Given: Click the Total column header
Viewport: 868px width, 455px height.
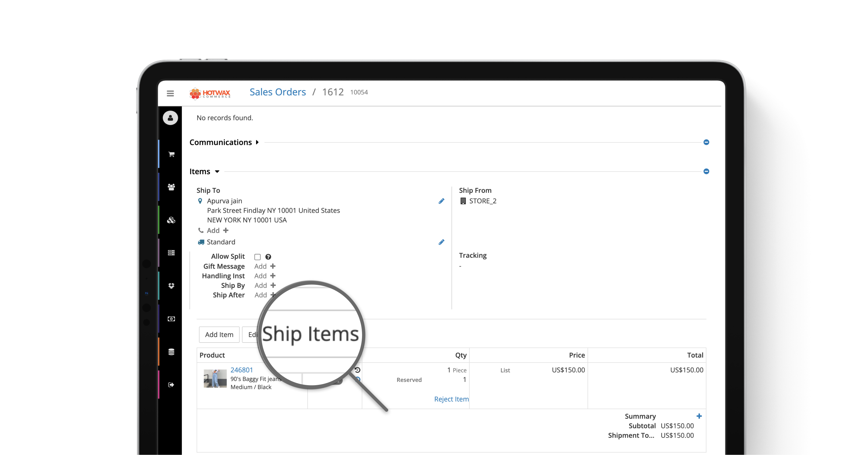Looking at the screenshot, I should pyautogui.click(x=695, y=355).
